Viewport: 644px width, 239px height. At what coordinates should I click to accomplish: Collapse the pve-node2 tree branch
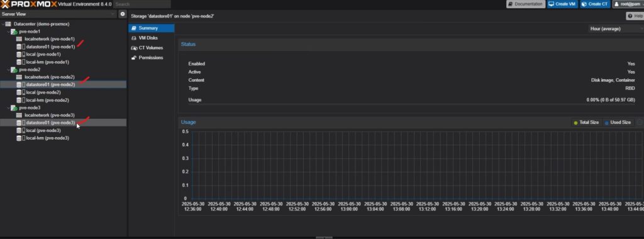(x=8, y=70)
